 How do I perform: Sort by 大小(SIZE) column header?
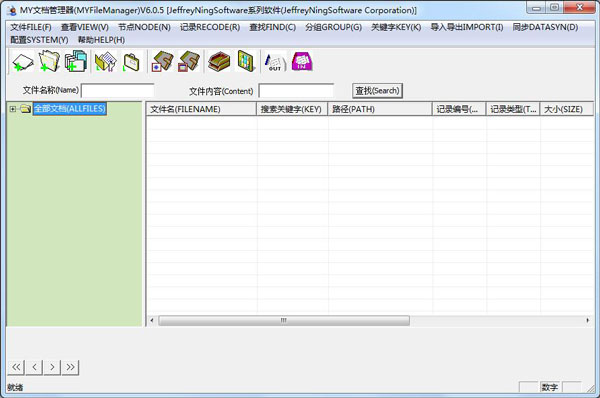[x=566, y=109]
